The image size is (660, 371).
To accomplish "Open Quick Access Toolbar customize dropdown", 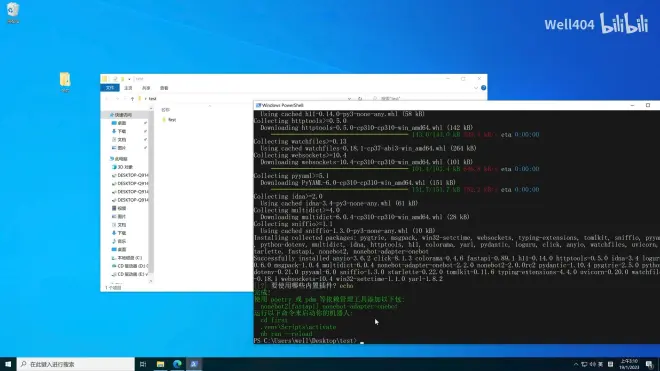I will tap(129, 79).
